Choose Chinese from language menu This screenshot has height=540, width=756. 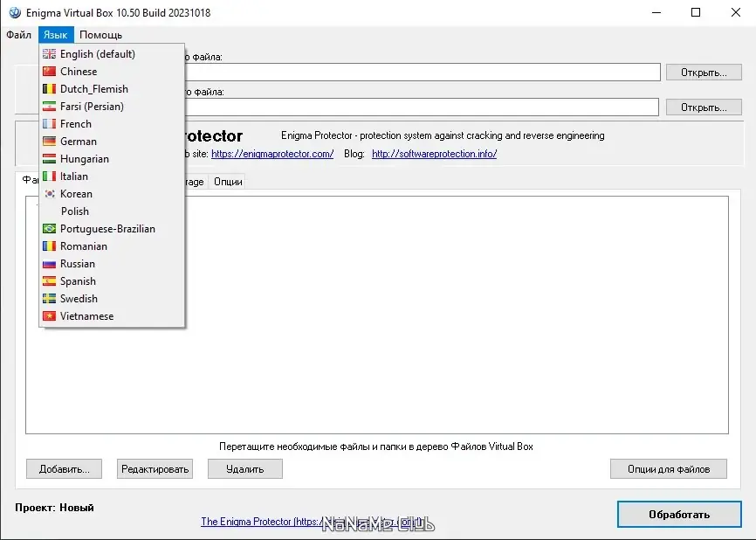click(x=112, y=72)
